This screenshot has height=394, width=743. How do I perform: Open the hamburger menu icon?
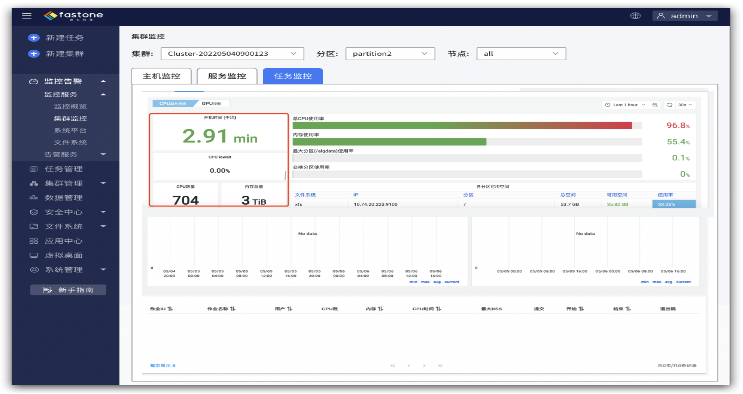click(27, 16)
